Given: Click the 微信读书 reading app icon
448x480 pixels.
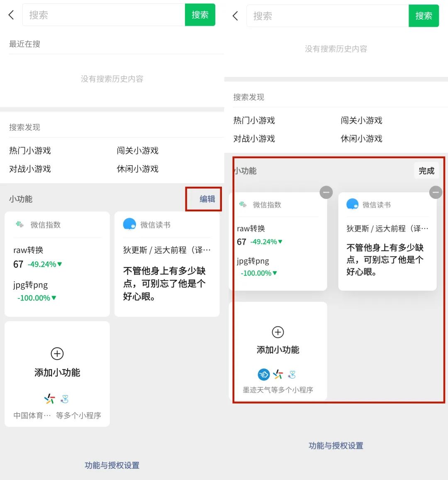Looking at the screenshot, I should click(130, 225).
